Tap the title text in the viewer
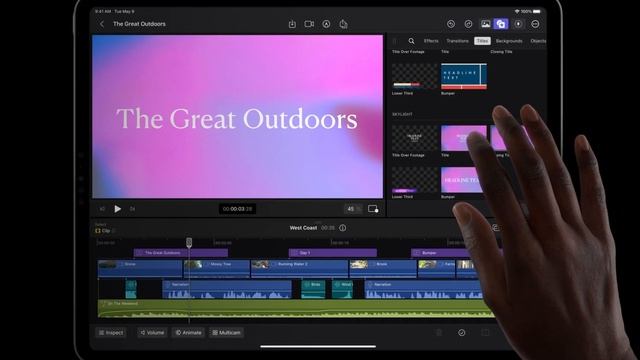The height and width of the screenshot is (360, 640). coord(237,119)
